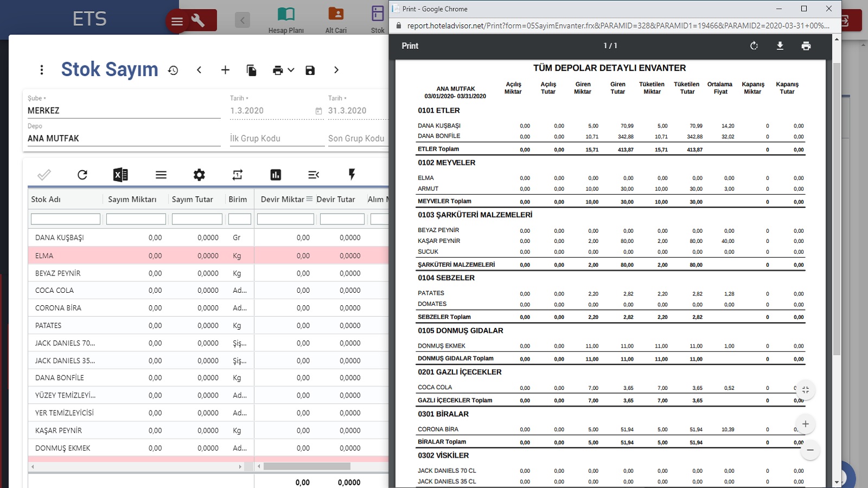Open the three-dot menu beside Stok Sayım
The width and height of the screenshot is (868, 488).
click(x=42, y=70)
